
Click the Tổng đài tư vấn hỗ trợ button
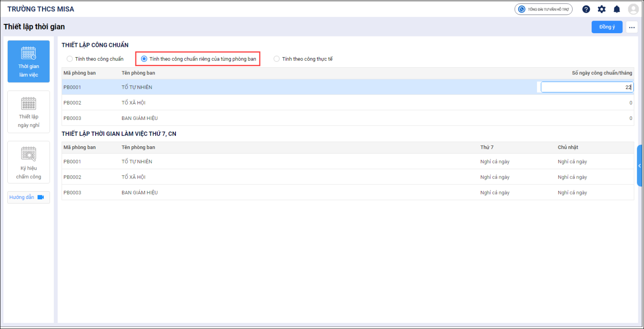tap(543, 9)
